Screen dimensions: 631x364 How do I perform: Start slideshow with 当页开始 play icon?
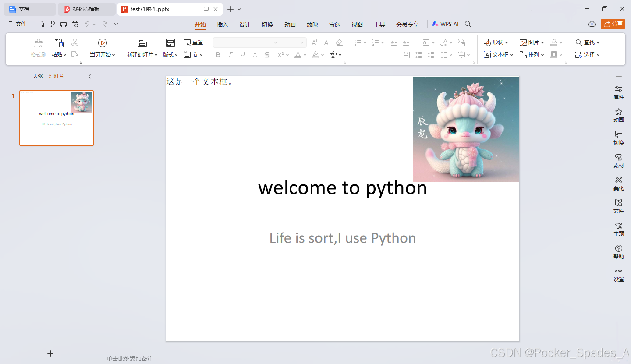pos(103,43)
